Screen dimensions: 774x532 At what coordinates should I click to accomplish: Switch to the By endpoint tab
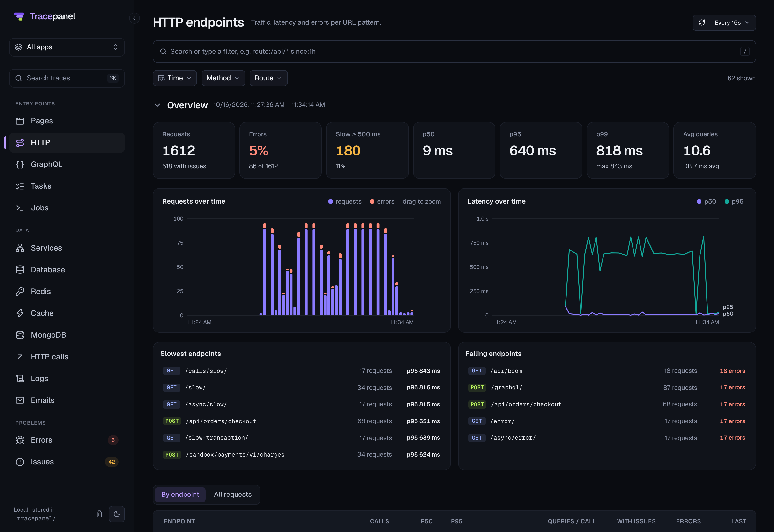click(180, 494)
